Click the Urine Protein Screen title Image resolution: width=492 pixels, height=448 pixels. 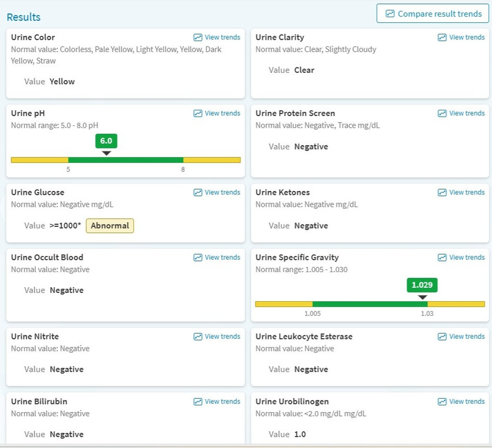click(295, 113)
